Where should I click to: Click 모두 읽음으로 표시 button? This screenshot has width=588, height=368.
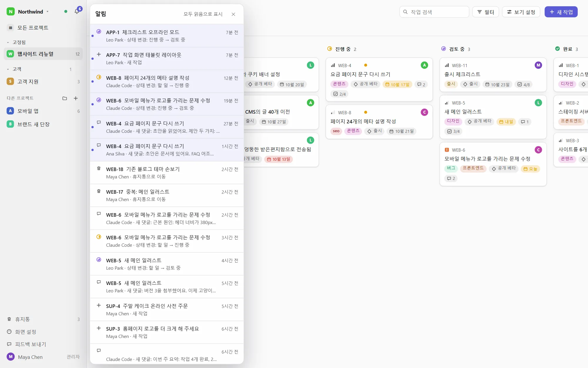(203, 14)
